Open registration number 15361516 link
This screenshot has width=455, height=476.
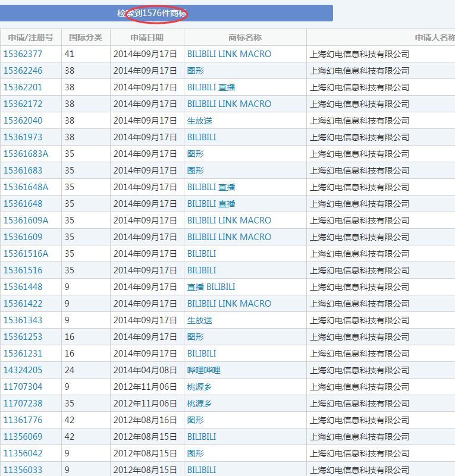click(23, 270)
